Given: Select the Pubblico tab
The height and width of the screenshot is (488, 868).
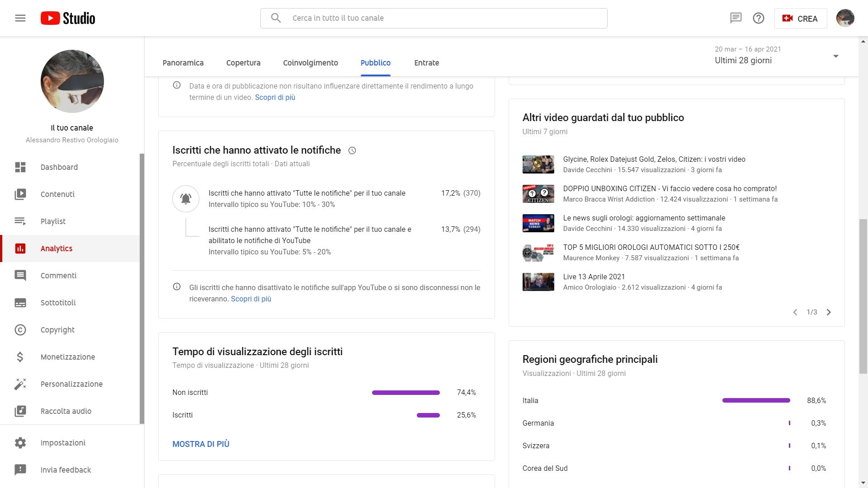Looking at the screenshot, I should click(x=376, y=63).
